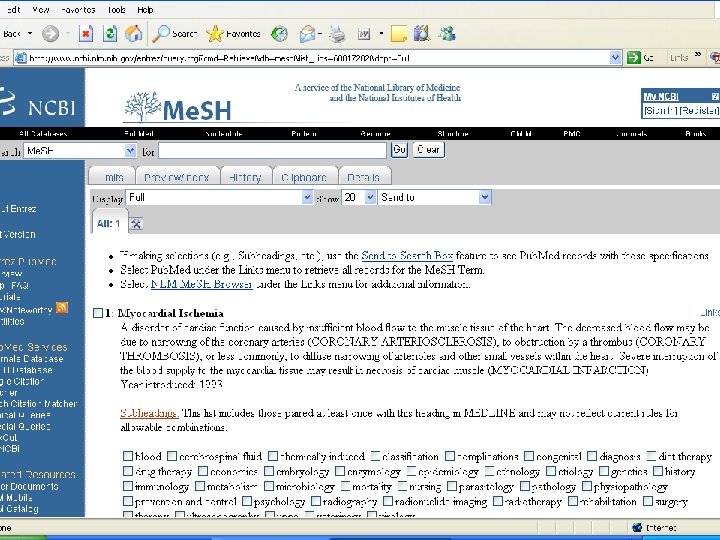Click the PubMed link in black database bar
Viewport: 720px width, 540px height.
coord(139,134)
